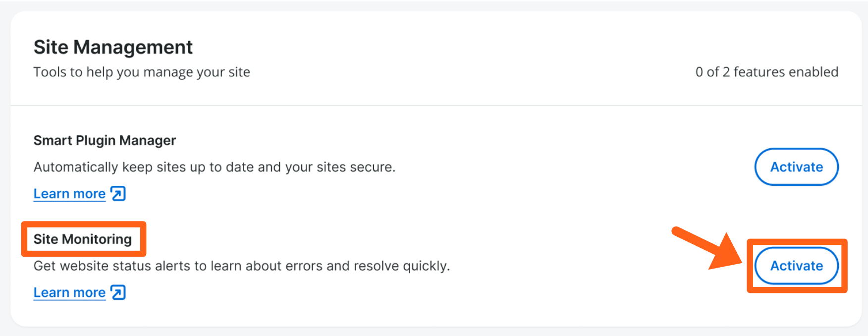Screen dimensions: 868x336
Task: Click the number "2" in features counter
Action: pos(726,72)
